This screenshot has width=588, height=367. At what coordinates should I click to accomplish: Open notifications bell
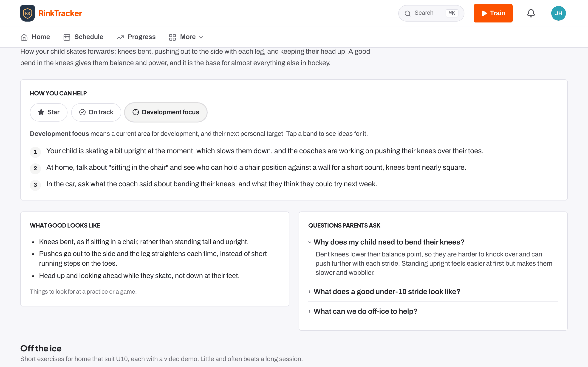tap(531, 13)
